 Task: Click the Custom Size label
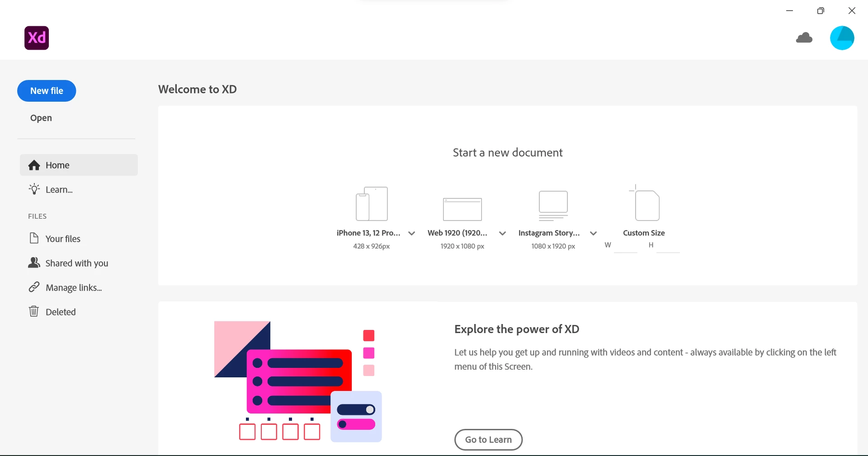pyautogui.click(x=644, y=233)
